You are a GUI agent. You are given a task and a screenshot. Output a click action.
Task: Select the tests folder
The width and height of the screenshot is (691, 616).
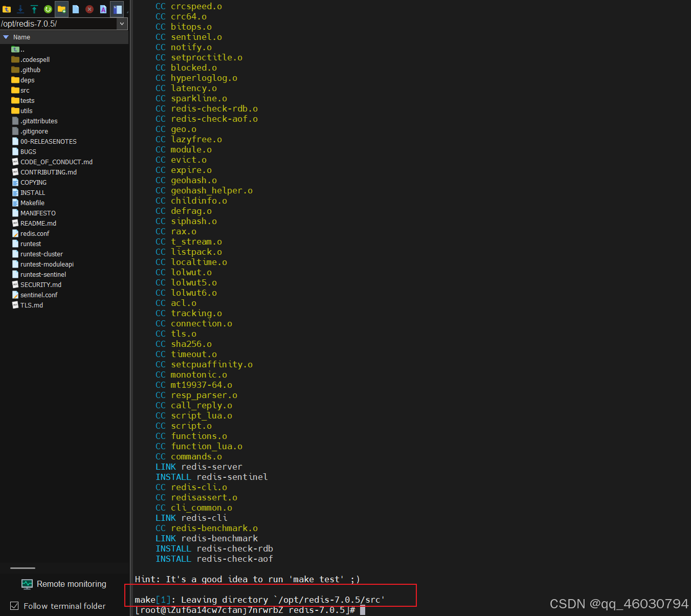tap(23, 101)
